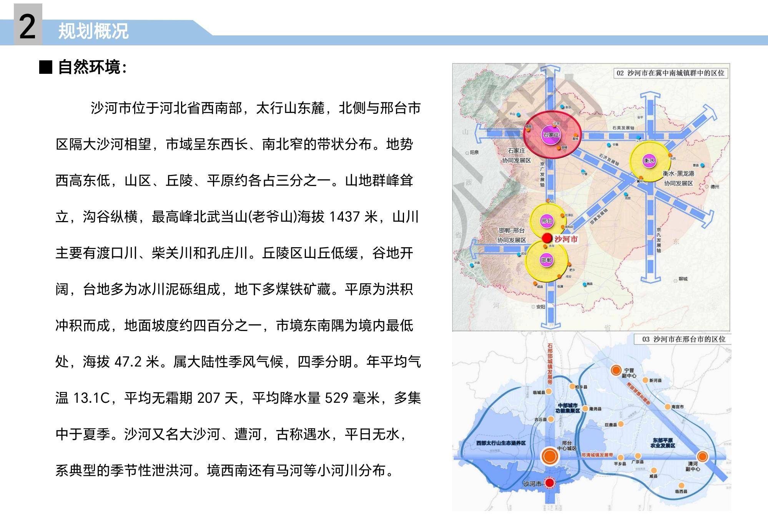768x532 pixels.
Task: Click the line starting "温 13.1C"
Action: click(238, 398)
